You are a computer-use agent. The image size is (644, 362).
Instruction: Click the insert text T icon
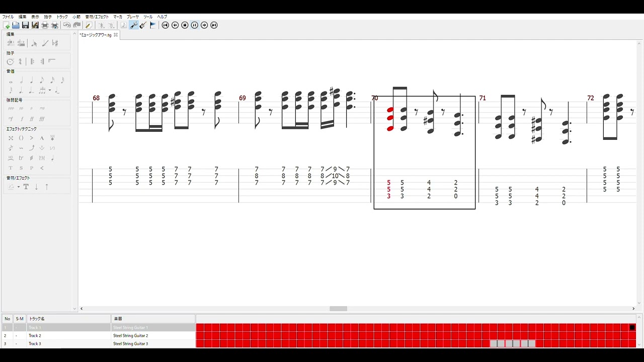[x=26, y=187]
